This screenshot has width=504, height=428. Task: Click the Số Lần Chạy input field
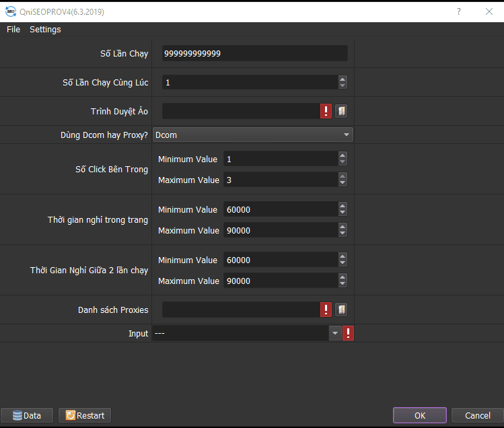[254, 53]
